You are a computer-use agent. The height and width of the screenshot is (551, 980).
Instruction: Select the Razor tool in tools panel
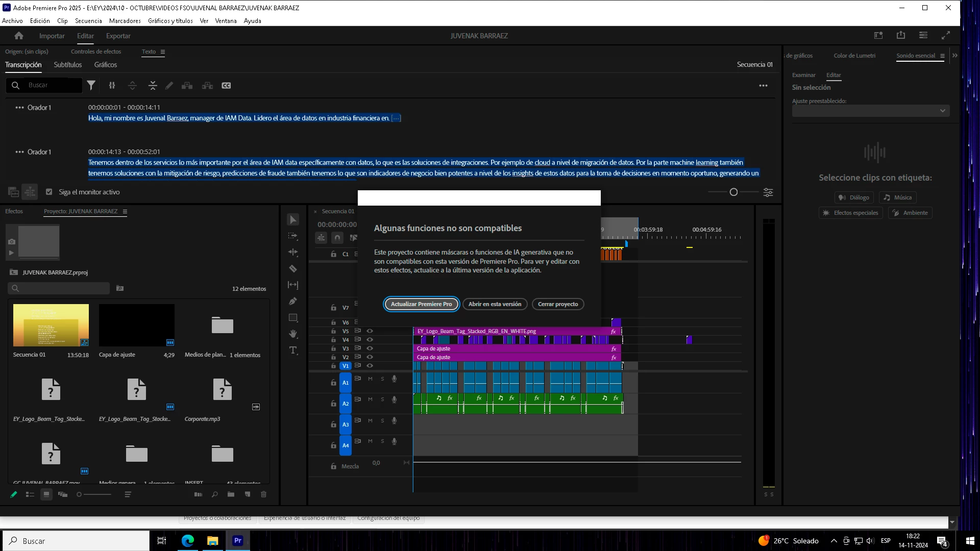293,269
